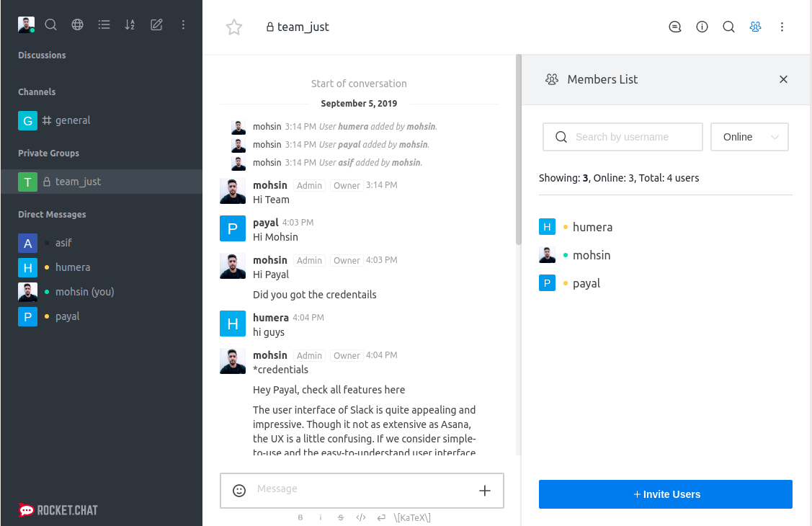The width and height of the screenshot is (812, 526).
Task: Open the sidebar three-dot menu
Action: pos(183,24)
